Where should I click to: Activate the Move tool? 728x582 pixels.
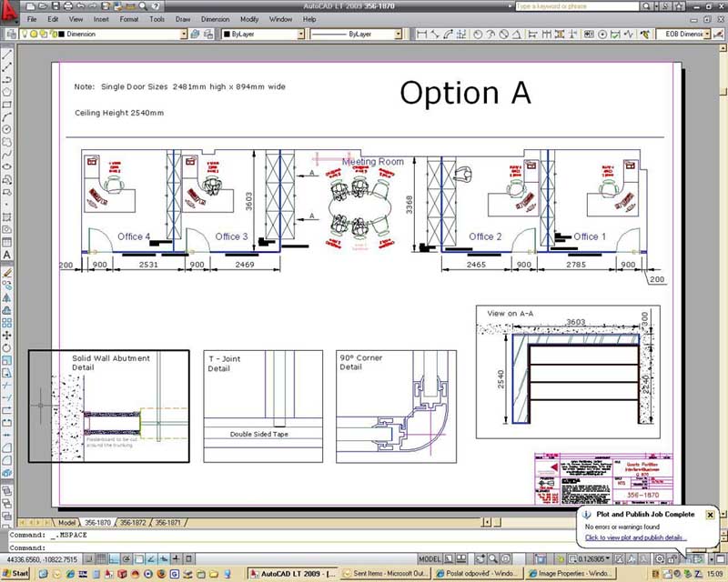7,334
